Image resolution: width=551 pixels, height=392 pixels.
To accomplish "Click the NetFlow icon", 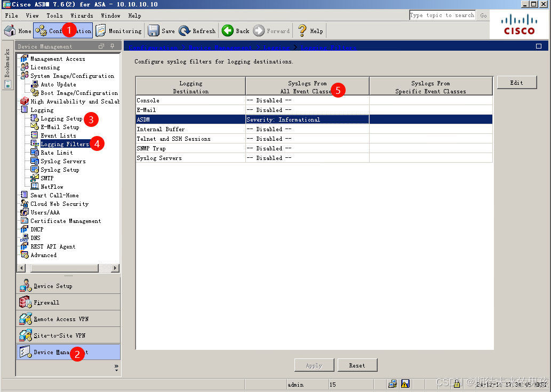I will tap(35, 187).
